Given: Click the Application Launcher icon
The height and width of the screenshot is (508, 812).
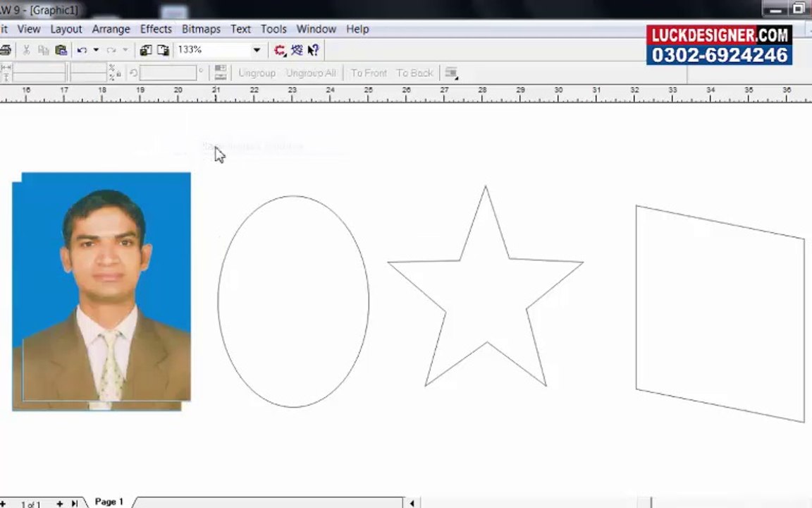Looking at the screenshot, I should 280,50.
